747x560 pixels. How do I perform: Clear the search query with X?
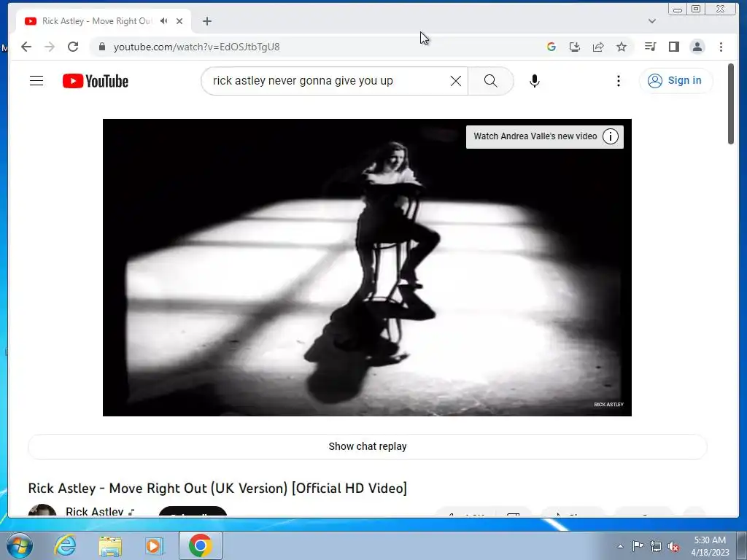coord(456,81)
